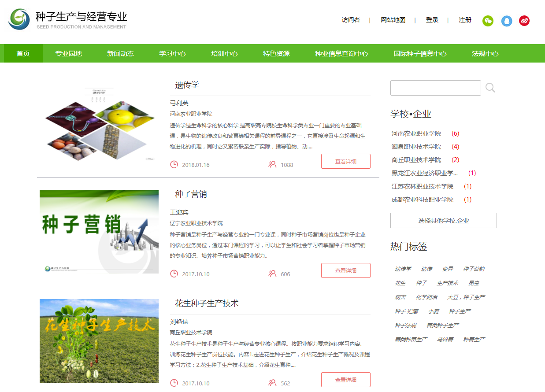Viewport: 545px width, 392px height.
Task: Go to 种业信息查询中心 menu item
Action: pos(341,54)
